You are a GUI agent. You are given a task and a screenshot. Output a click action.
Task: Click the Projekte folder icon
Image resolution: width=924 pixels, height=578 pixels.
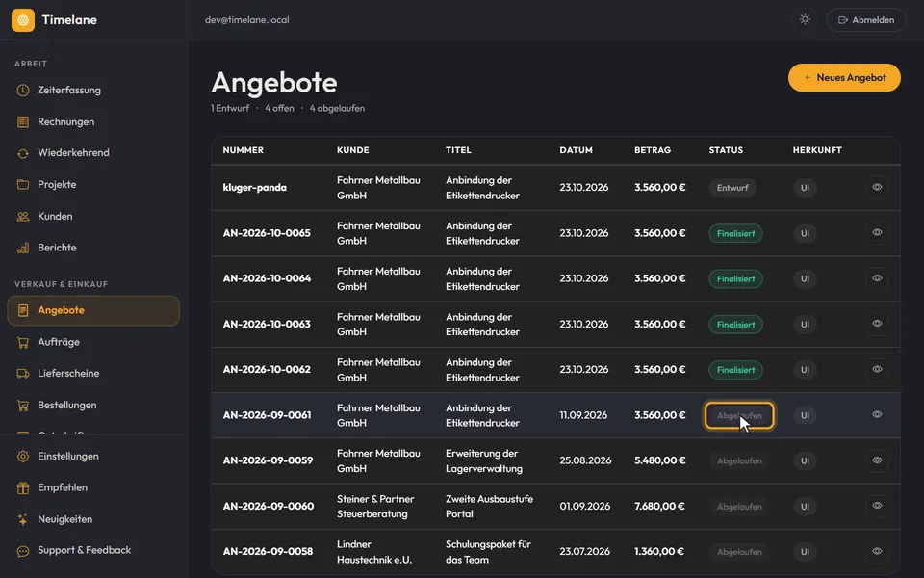[x=23, y=185]
